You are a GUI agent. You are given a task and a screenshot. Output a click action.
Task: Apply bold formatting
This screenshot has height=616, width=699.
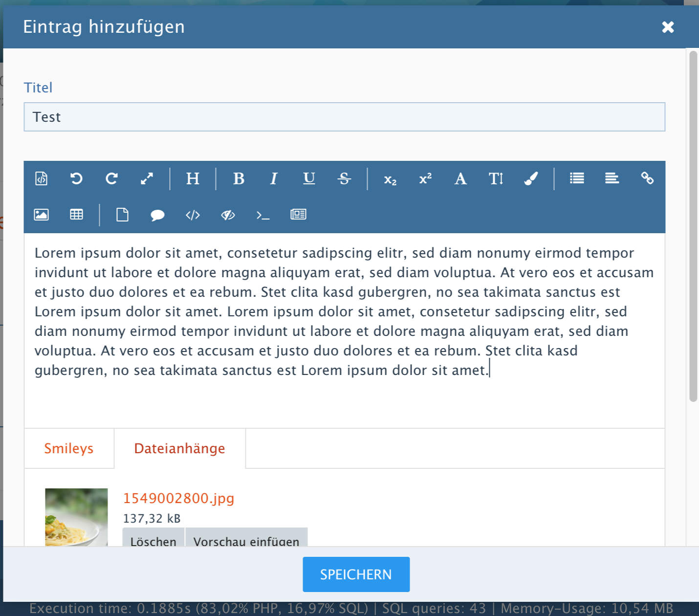click(239, 178)
